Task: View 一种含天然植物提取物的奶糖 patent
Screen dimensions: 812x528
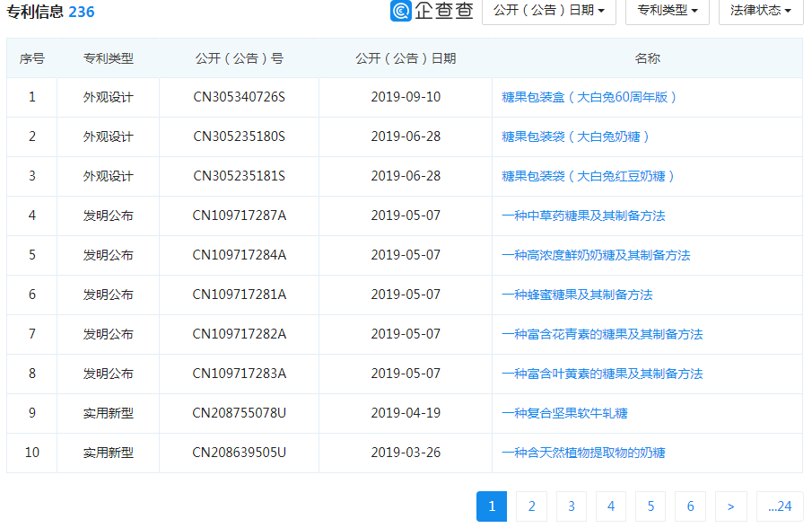Action: 583,453
